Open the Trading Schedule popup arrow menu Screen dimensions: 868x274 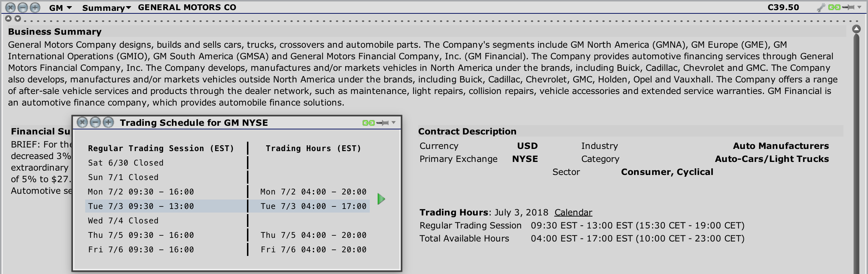[394, 123]
